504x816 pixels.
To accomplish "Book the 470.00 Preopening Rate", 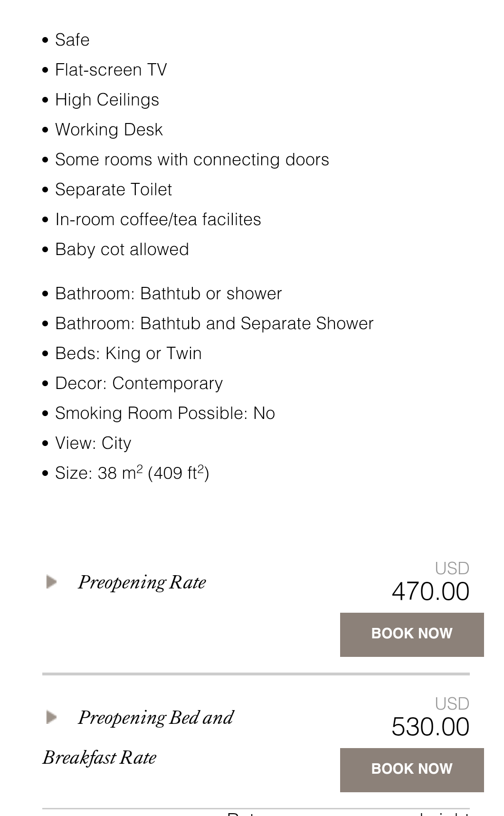I will (x=411, y=634).
